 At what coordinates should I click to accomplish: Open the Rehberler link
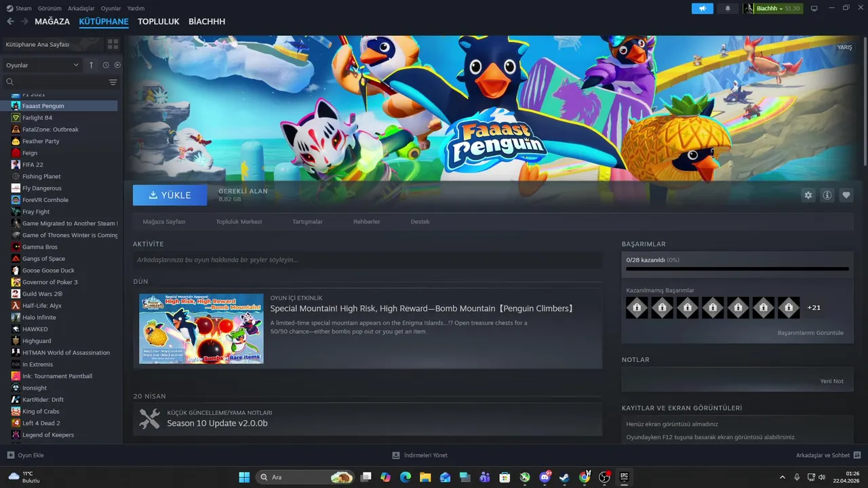tap(366, 222)
